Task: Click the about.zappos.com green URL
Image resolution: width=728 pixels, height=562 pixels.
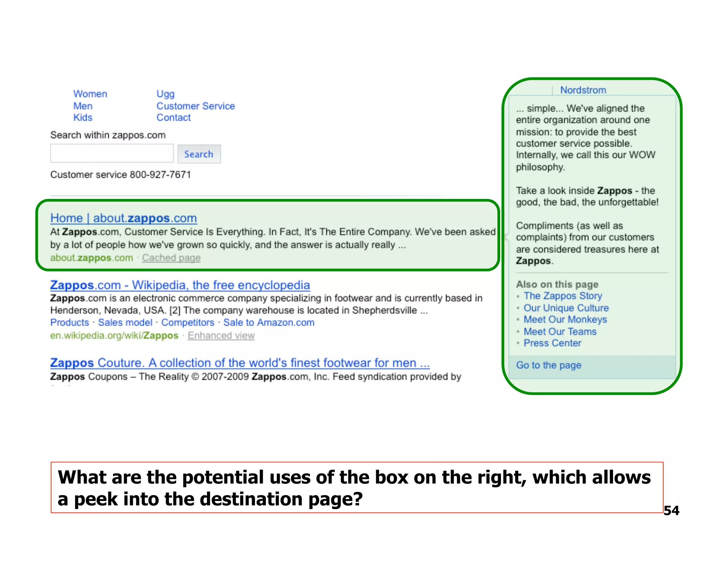Action: [92, 258]
